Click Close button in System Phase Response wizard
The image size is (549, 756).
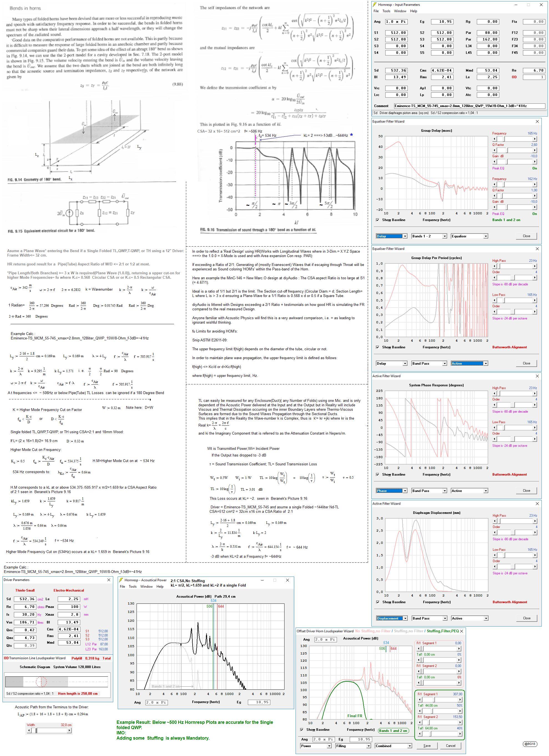(x=526, y=491)
